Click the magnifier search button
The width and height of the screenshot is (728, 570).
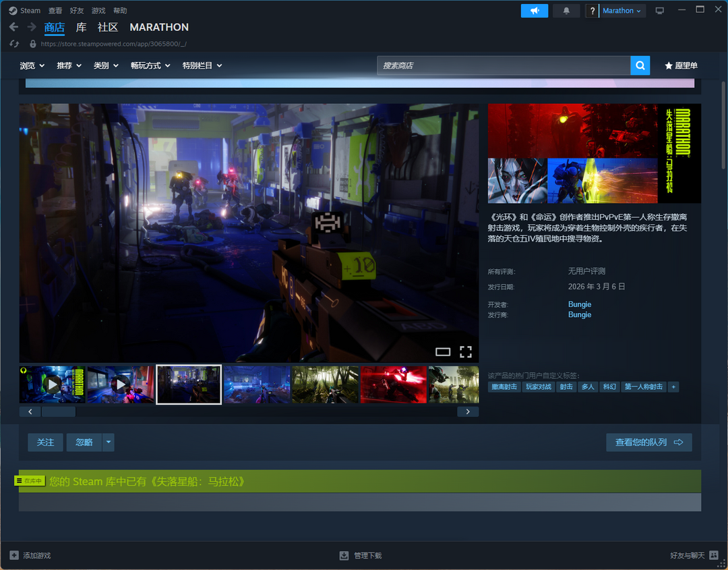[x=640, y=65]
